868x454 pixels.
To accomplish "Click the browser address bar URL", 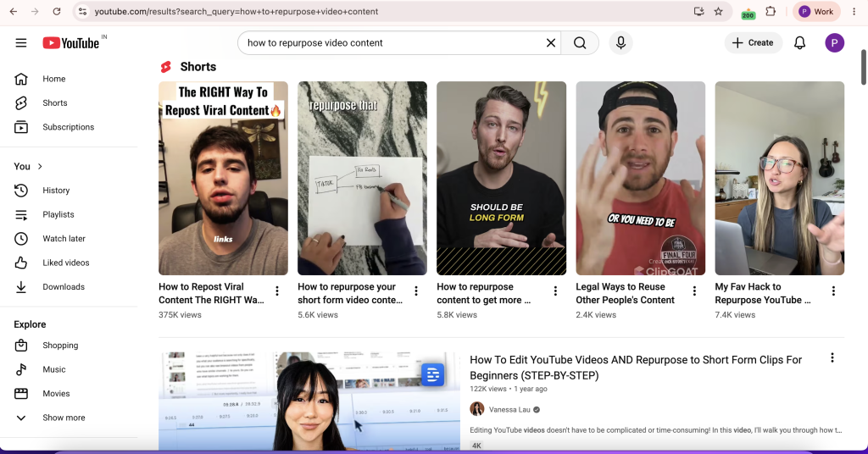I will tap(236, 12).
